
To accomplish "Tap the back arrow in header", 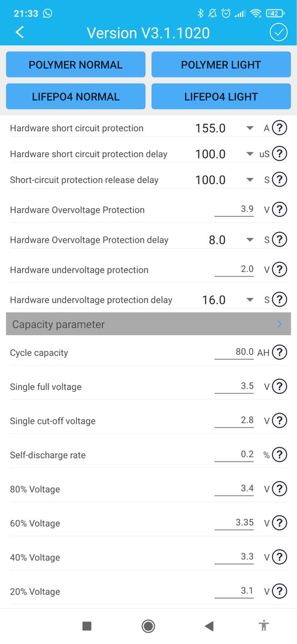I will pos(19,33).
